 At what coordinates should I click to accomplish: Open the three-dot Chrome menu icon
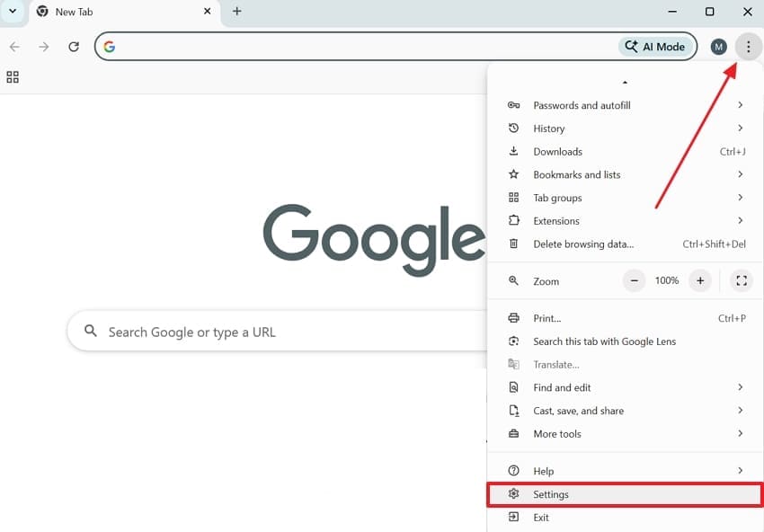click(748, 46)
